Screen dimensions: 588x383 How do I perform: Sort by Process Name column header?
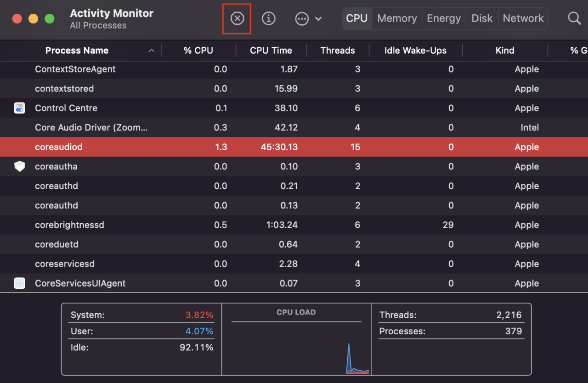[77, 51]
